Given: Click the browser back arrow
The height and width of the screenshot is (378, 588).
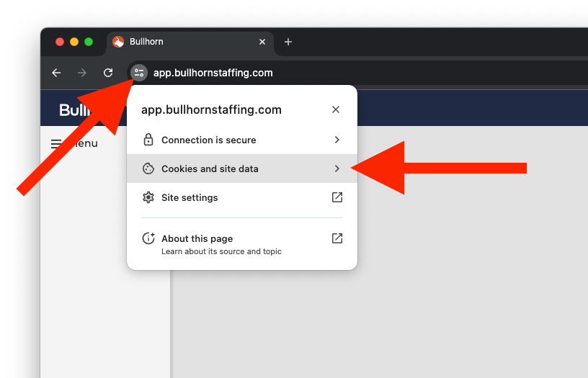Looking at the screenshot, I should point(56,73).
